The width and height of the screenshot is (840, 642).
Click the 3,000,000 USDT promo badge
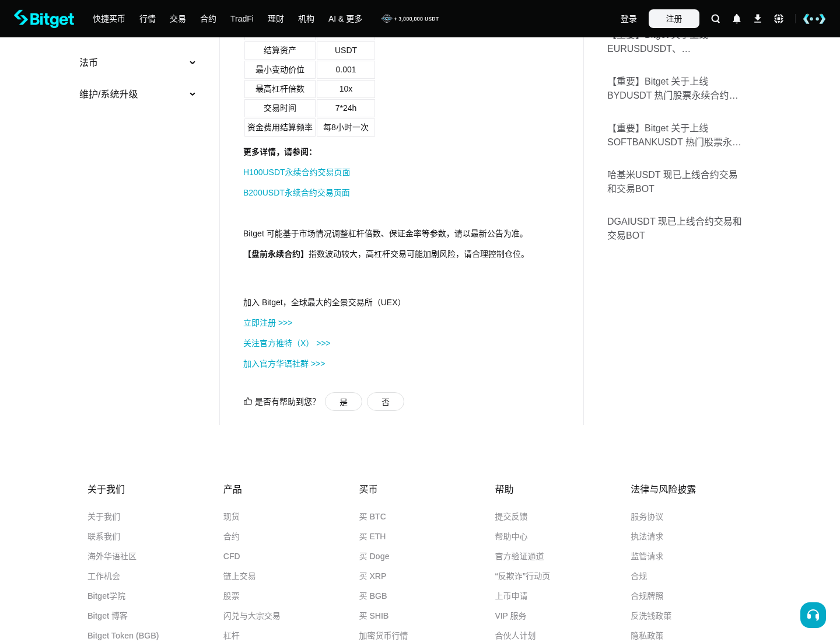pyautogui.click(x=410, y=19)
